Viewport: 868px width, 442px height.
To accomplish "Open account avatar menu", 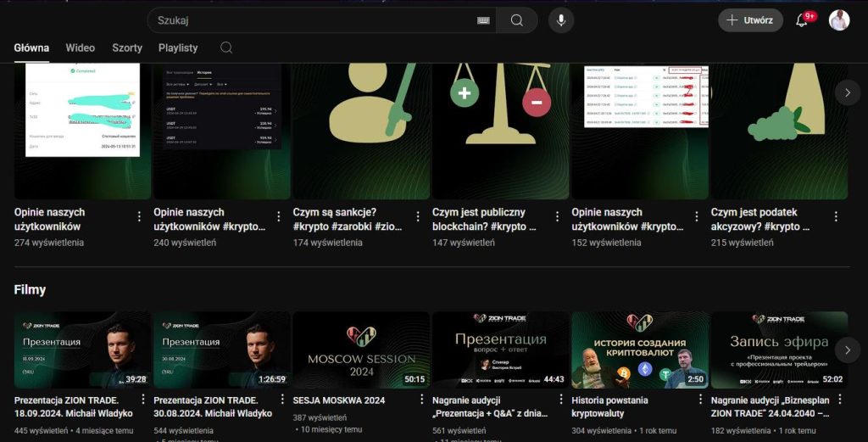I will pos(839,20).
